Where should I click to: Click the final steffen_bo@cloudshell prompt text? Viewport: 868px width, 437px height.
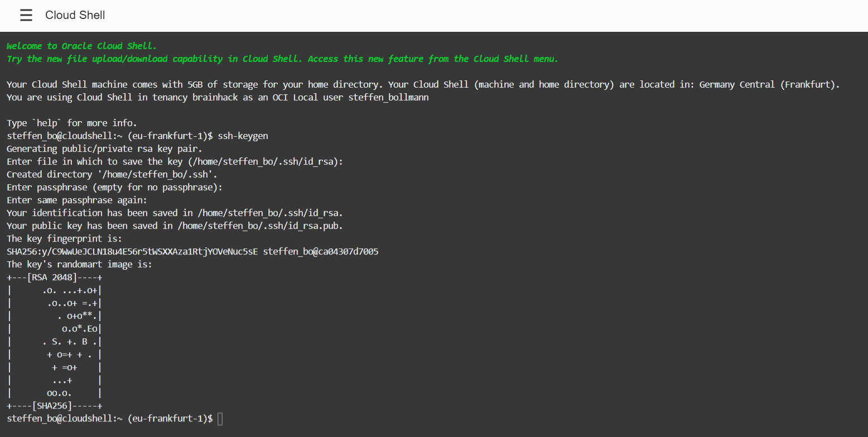point(110,418)
